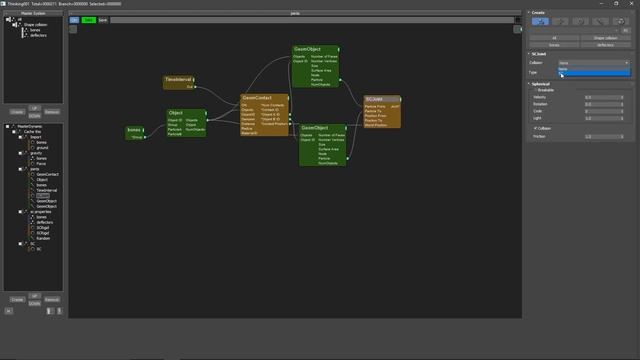Click Down button under dynamic set tree
The image size is (640, 360).
tap(34, 303)
